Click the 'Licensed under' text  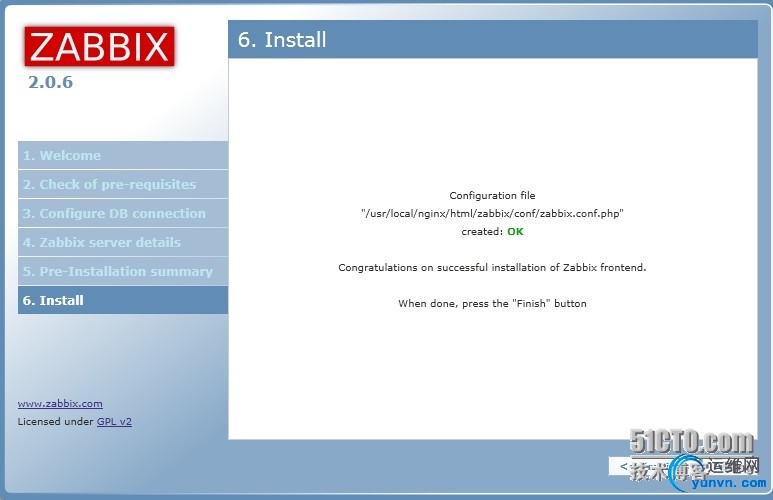coord(56,422)
